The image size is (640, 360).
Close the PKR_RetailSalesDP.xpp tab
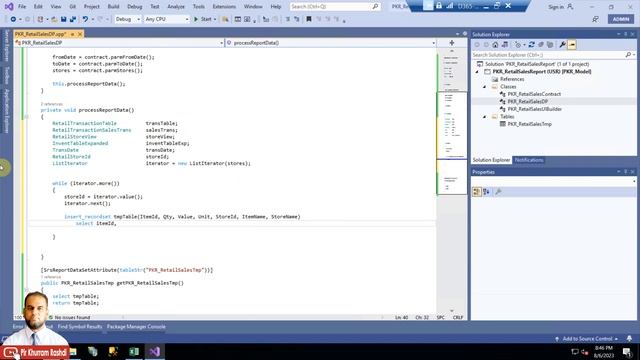[x=80, y=34]
